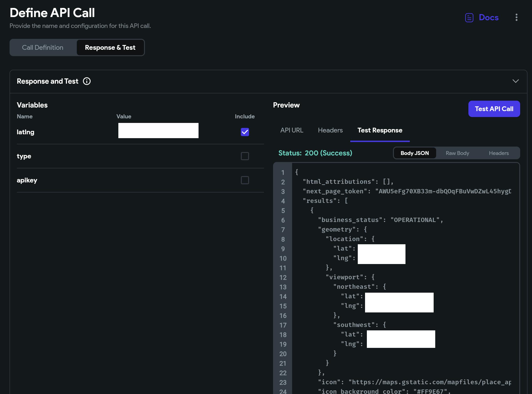Select the Body JSON view
The width and height of the screenshot is (532, 394).
pyautogui.click(x=414, y=153)
